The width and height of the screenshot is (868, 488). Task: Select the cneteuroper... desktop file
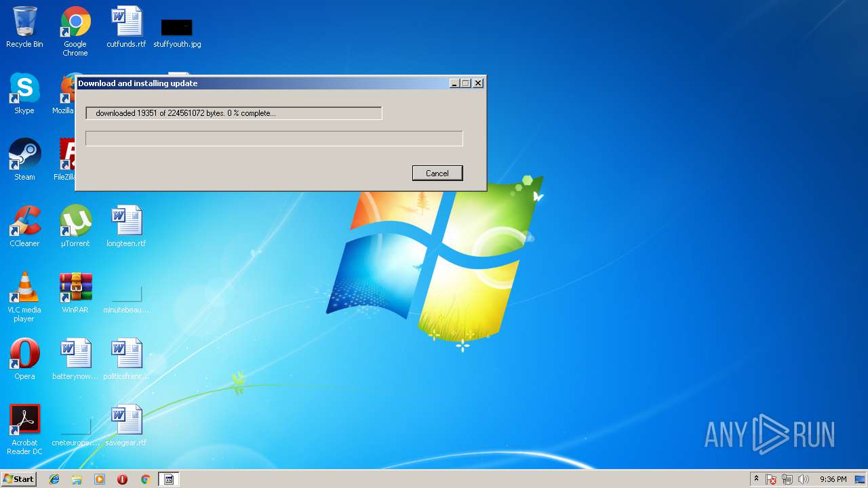point(75,431)
